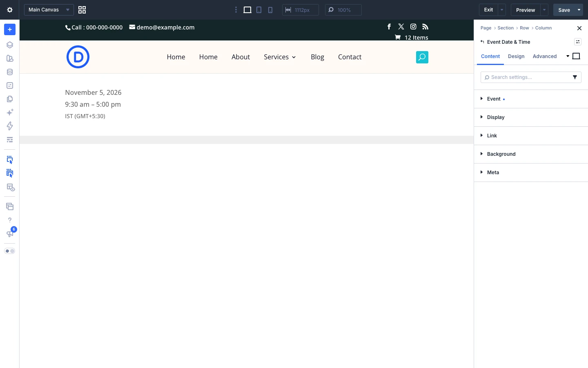This screenshot has width=588, height=368.
Task: Open the Services menu item
Action: point(280,57)
